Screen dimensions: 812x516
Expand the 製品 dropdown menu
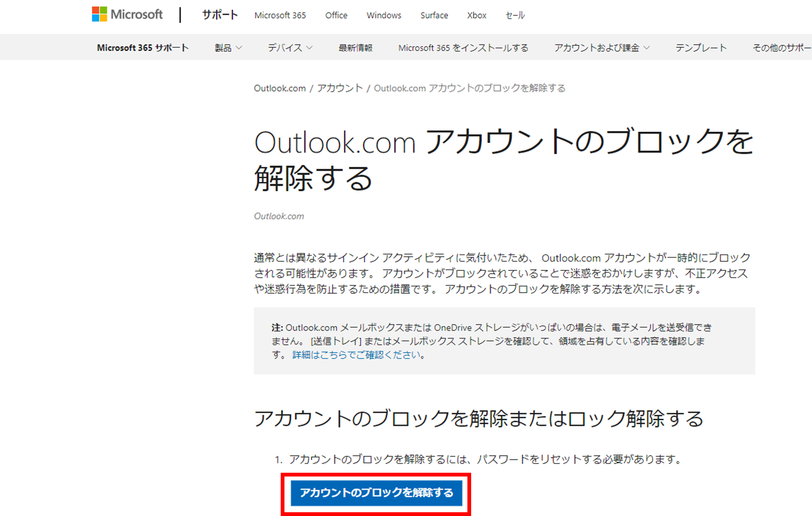228,48
